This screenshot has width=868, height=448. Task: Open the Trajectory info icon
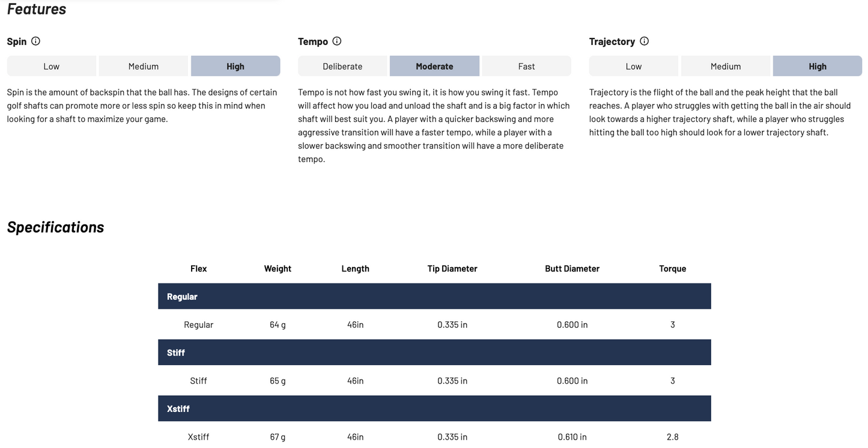pos(645,41)
